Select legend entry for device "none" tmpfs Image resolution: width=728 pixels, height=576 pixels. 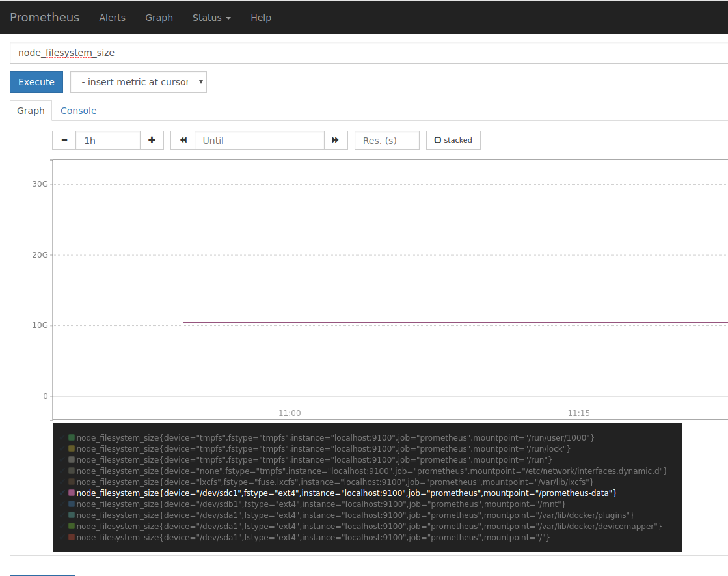tap(371, 471)
